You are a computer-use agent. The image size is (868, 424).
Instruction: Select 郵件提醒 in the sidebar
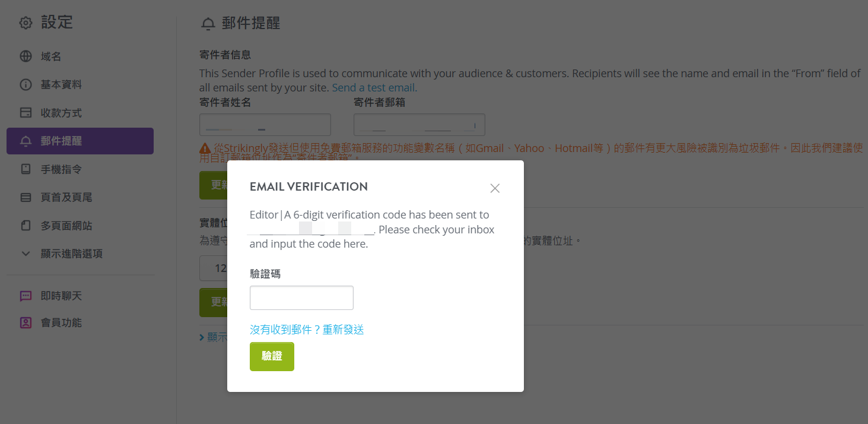pyautogui.click(x=80, y=141)
